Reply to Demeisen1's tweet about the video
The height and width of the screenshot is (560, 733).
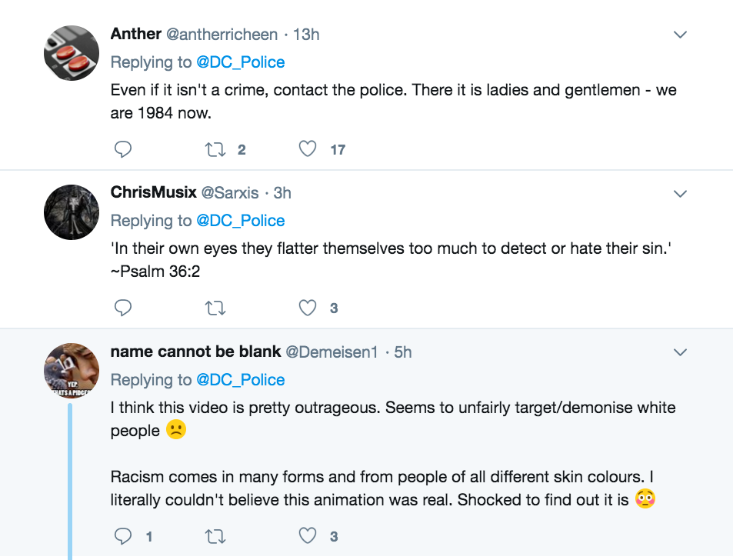click(123, 536)
